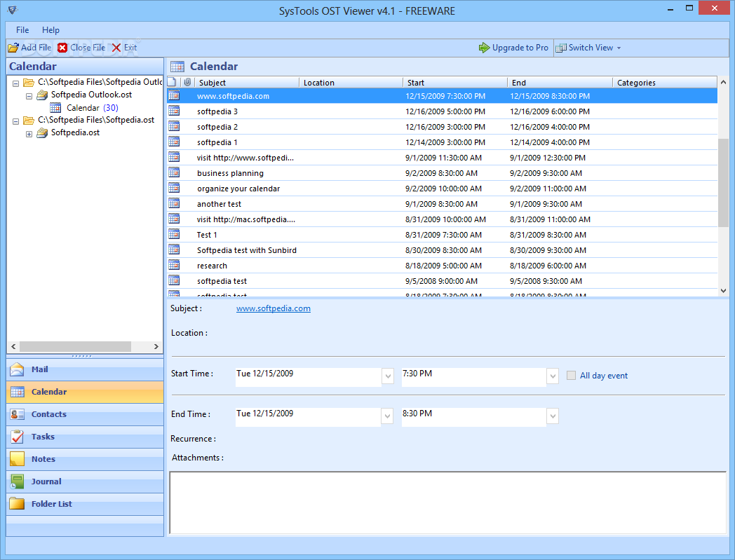Switch to the Contacts section

(x=85, y=414)
